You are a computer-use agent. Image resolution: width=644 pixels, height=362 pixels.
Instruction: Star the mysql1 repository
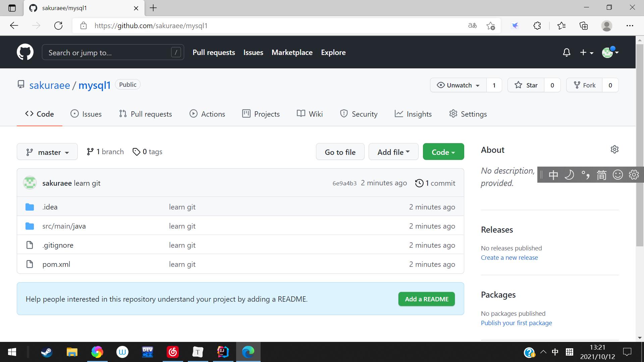pyautogui.click(x=526, y=85)
